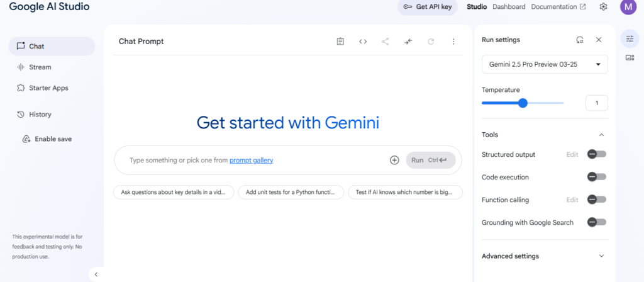
Task: Click the Chat Prompt title
Action: click(142, 42)
